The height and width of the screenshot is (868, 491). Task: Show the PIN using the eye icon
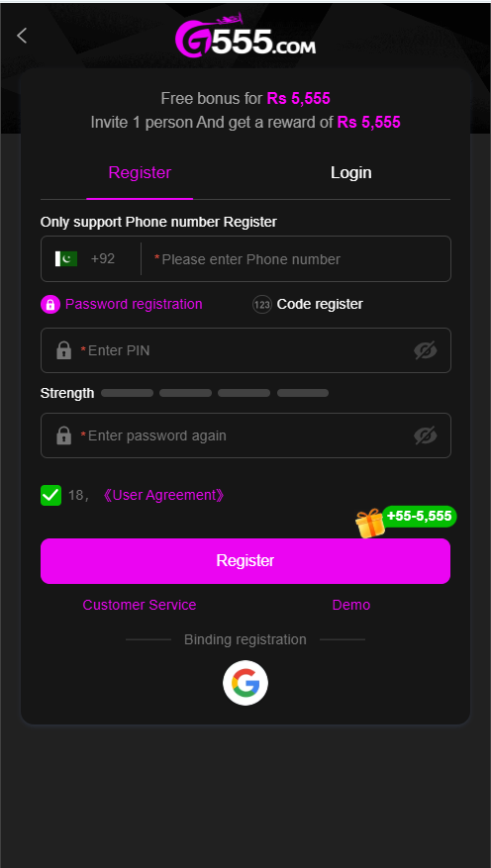coord(425,350)
